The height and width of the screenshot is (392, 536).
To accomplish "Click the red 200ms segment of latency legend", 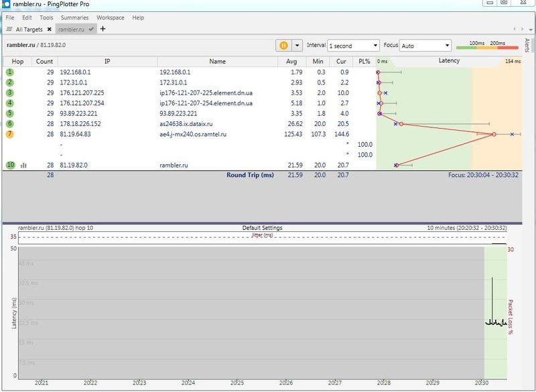I will [x=509, y=48].
